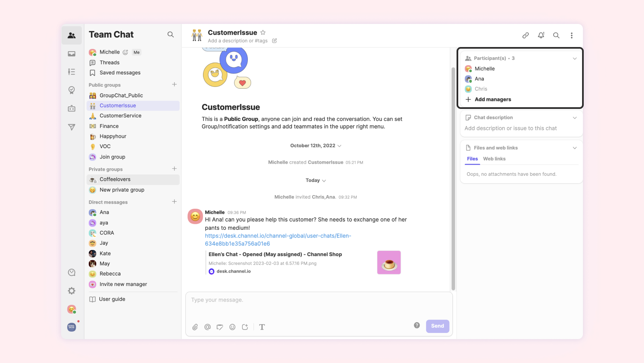Toggle text formatting T icon
The height and width of the screenshot is (363, 644).
coord(262,327)
